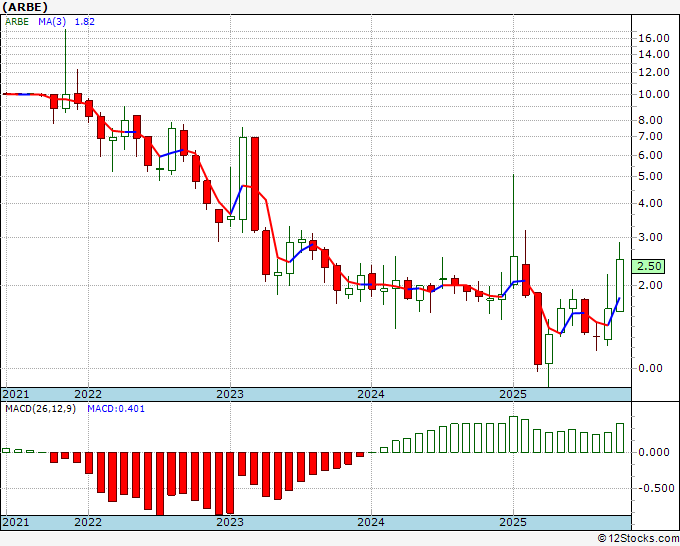Click 2025 on the price chart time axis
This screenshot has height=546, width=680.
tap(513, 394)
